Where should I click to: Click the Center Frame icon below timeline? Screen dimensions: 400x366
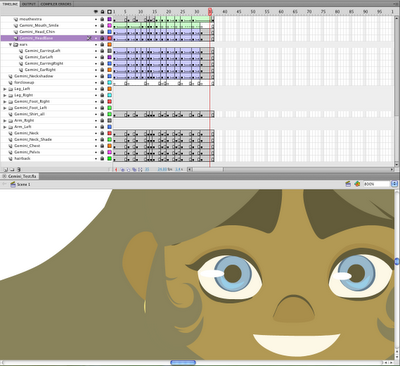[116, 169]
